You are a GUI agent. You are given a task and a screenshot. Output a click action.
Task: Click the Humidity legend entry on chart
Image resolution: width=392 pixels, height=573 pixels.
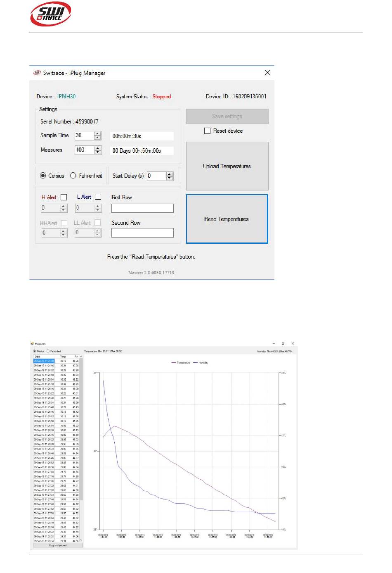(201, 363)
